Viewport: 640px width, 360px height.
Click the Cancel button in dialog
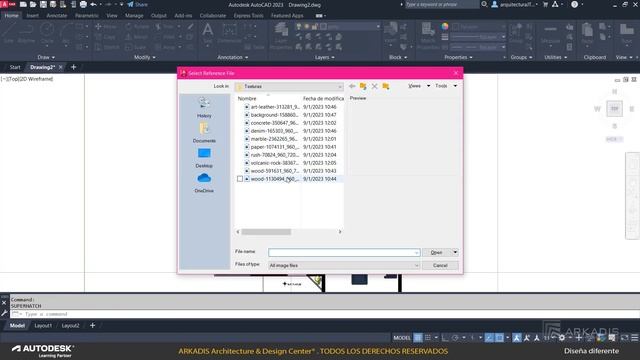point(440,265)
